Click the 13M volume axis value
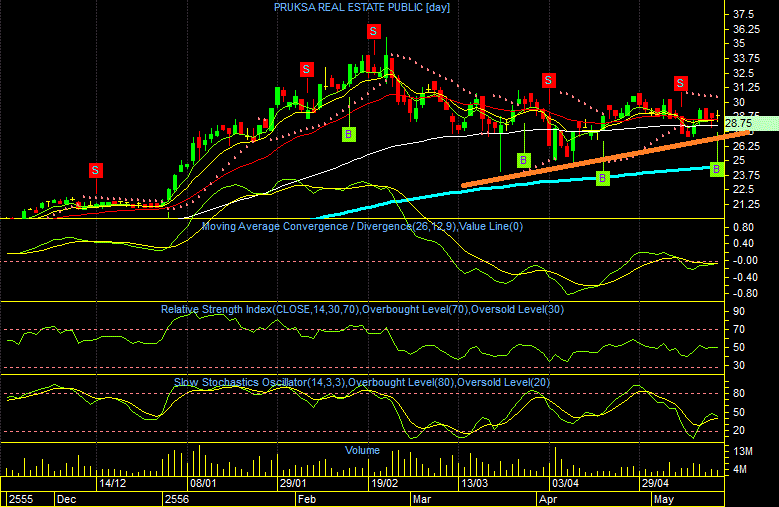The height and width of the screenshot is (507, 779). [743, 451]
